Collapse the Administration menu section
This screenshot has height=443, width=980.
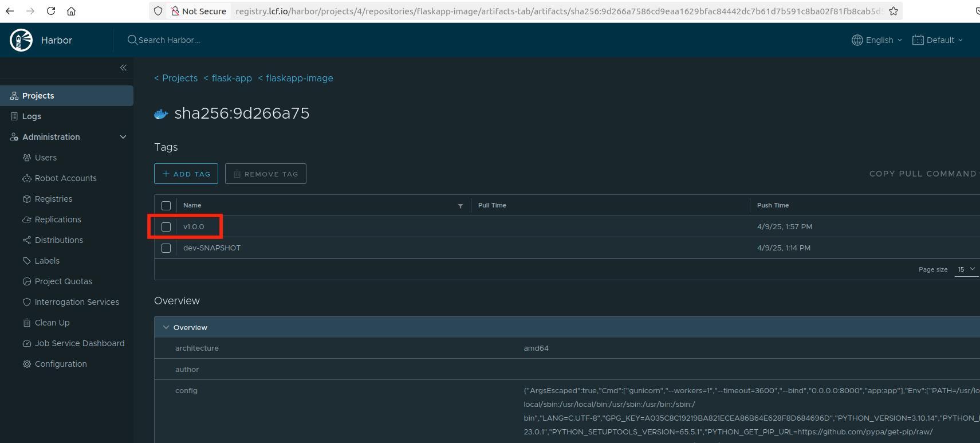pyautogui.click(x=123, y=137)
